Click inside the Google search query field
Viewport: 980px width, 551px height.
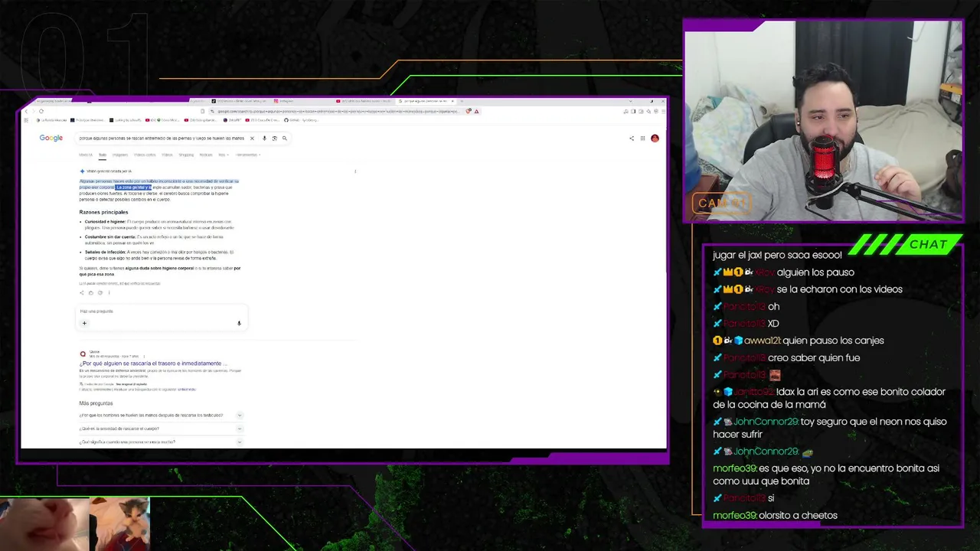coord(162,139)
